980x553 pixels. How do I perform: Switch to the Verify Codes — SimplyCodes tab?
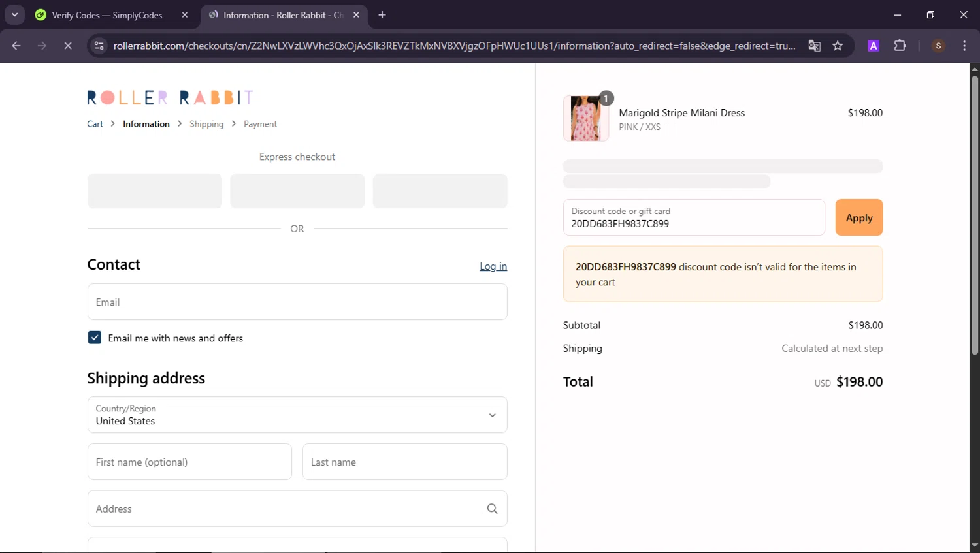108,15
